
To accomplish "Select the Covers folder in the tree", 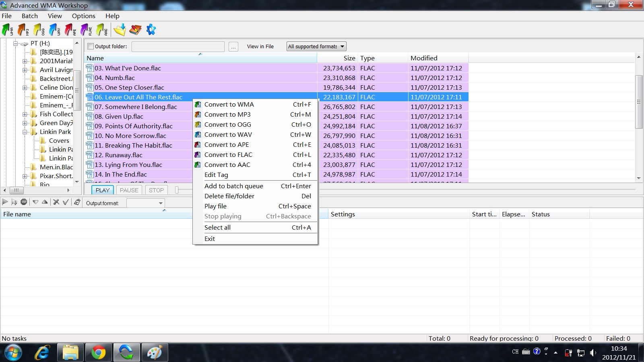I will pyautogui.click(x=59, y=141).
